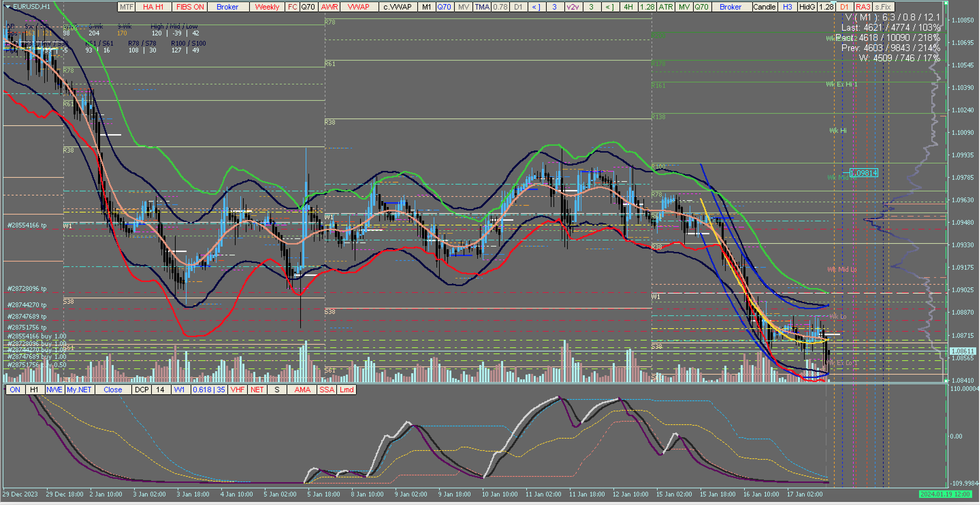Click the MTF button
This screenshot has height=505, width=980.
(127, 7)
